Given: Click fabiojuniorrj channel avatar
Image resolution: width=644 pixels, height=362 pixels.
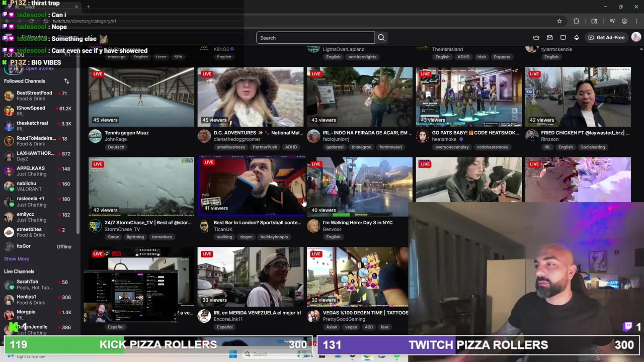Looking at the screenshot, I should 313,136.
